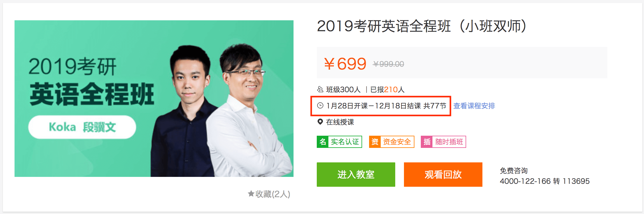Click the pink 插 badge icon

click(x=427, y=142)
